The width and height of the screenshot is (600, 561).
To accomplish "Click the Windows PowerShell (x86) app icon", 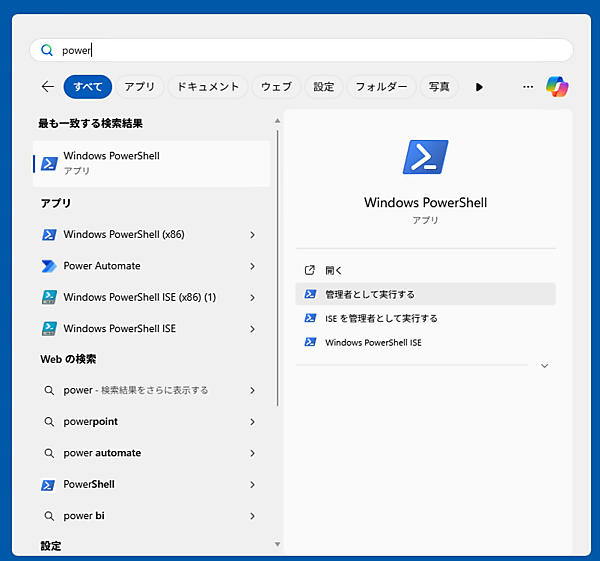I will [x=48, y=235].
